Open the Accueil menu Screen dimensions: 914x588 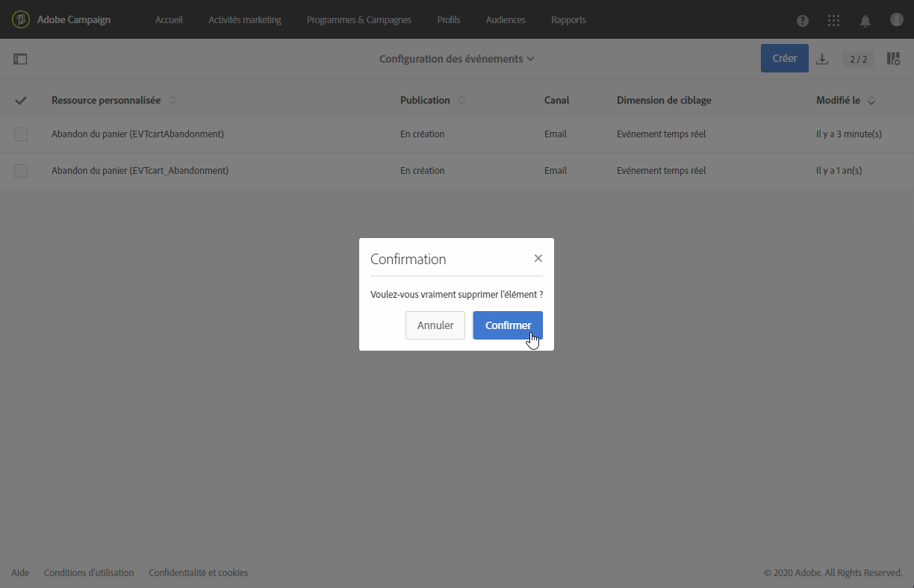coord(169,20)
